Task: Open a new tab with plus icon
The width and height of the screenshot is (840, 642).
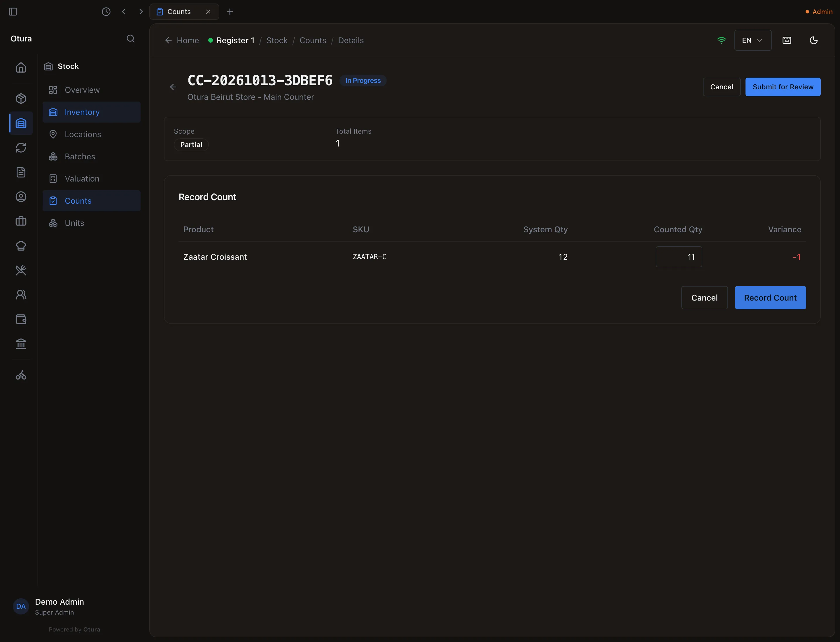Action: coord(230,11)
